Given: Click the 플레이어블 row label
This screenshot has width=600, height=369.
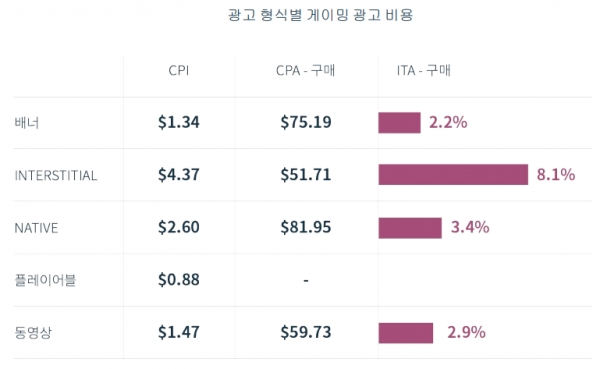Looking at the screenshot, I should (x=45, y=280).
